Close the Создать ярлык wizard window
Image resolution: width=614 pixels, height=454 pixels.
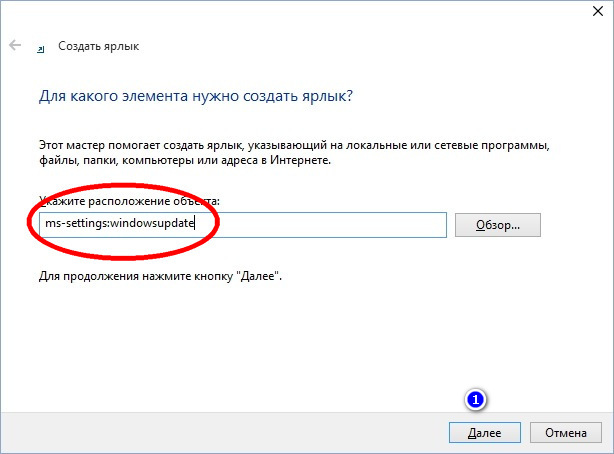(x=598, y=11)
